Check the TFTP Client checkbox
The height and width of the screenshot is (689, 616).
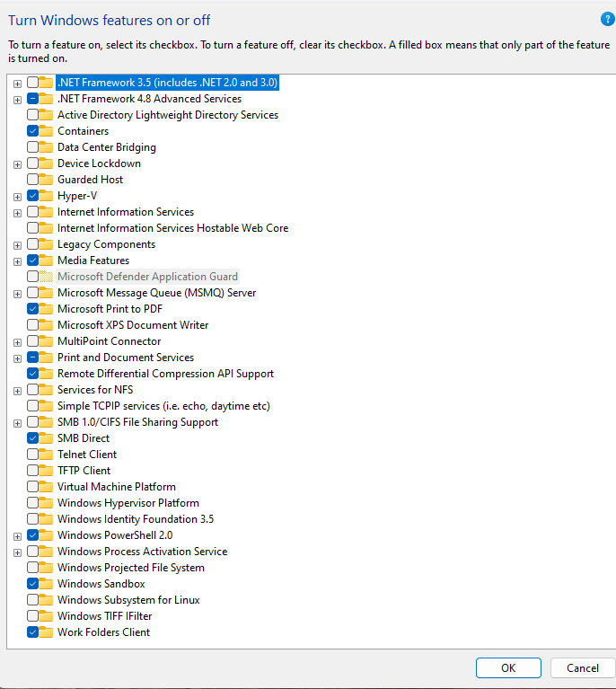[x=32, y=471]
